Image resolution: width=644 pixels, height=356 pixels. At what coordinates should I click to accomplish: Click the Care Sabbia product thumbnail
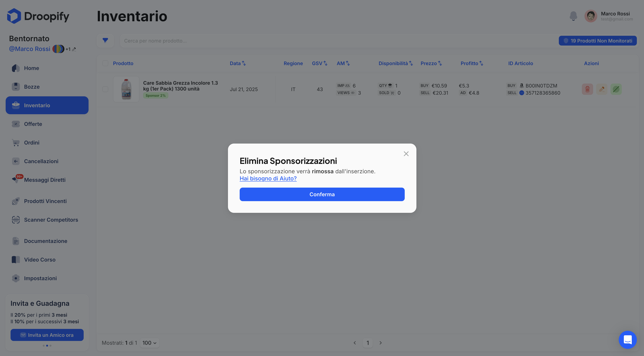[126, 89]
